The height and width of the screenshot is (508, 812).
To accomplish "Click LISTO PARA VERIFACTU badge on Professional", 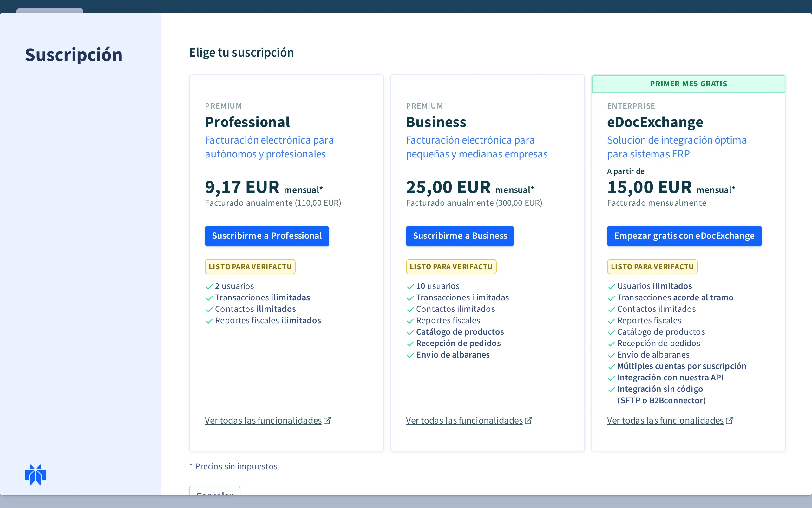I will [250, 267].
